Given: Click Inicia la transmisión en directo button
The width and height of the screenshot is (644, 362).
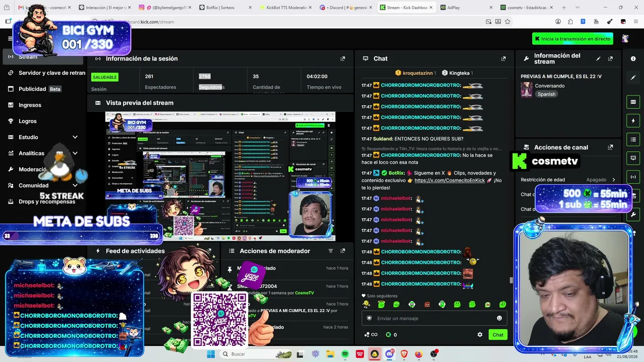Looking at the screenshot, I should pos(574,39).
